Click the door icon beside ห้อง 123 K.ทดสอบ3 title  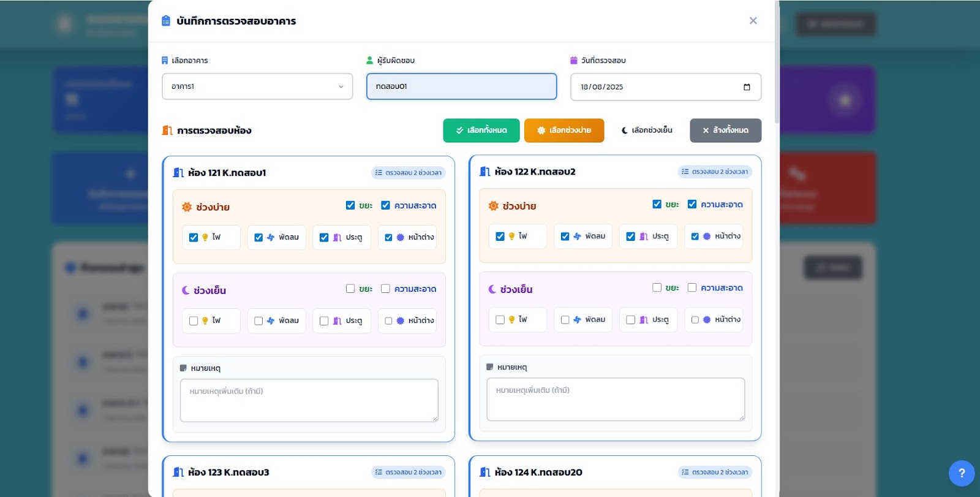click(x=178, y=472)
